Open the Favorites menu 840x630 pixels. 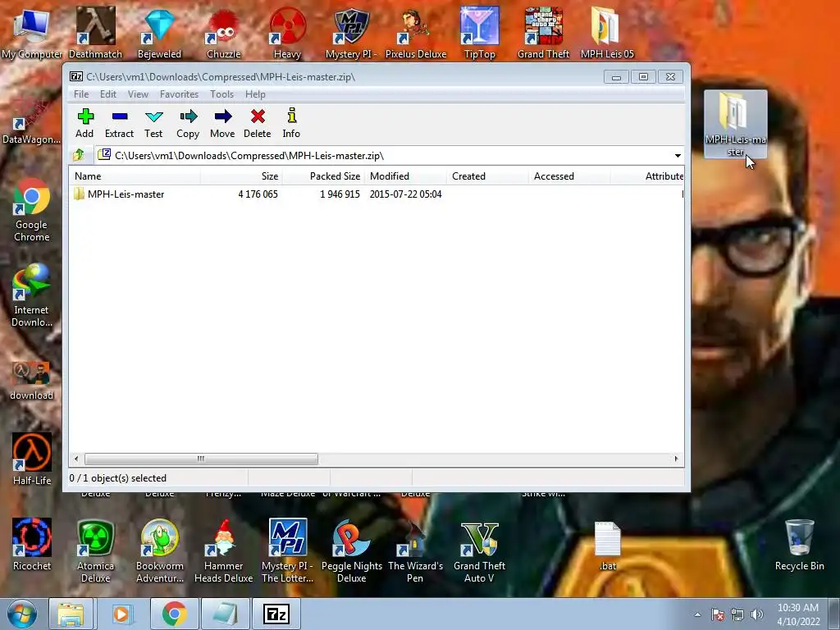[179, 94]
